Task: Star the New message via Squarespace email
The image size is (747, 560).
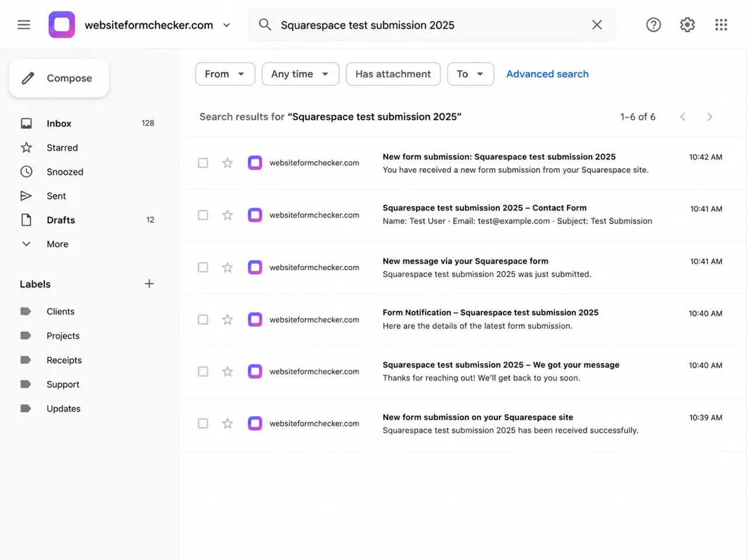Action: (228, 267)
